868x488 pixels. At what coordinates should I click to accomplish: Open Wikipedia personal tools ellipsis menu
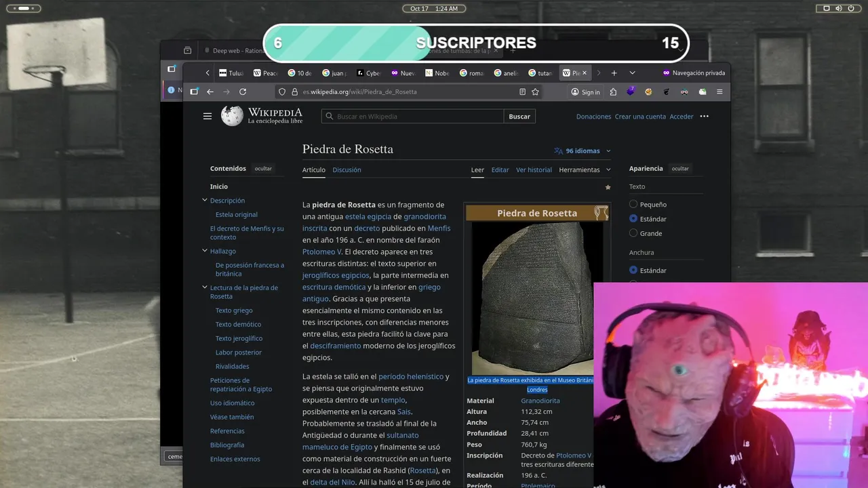tap(704, 116)
